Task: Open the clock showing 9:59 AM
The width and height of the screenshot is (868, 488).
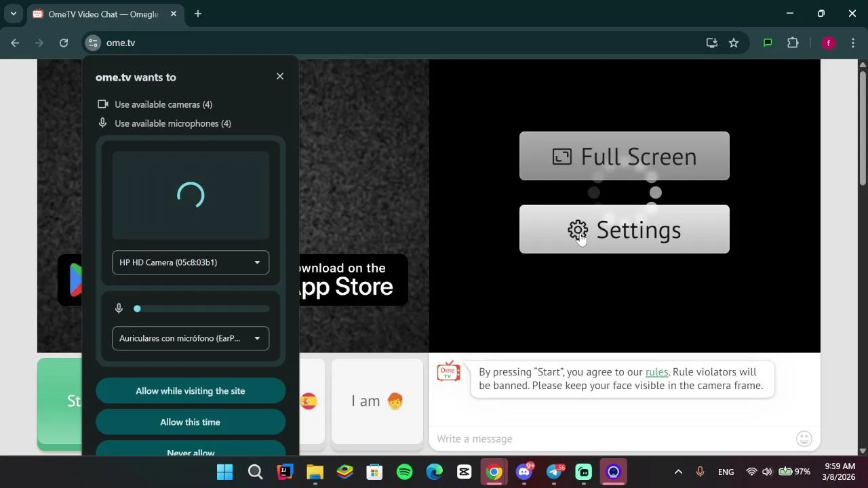Action: click(x=839, y=472)
